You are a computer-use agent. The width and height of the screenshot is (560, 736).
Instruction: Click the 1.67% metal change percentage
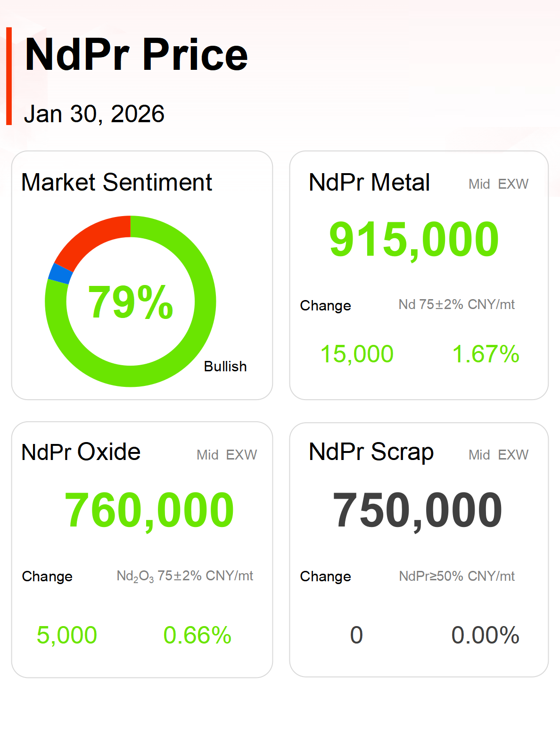tap(486, 354)
